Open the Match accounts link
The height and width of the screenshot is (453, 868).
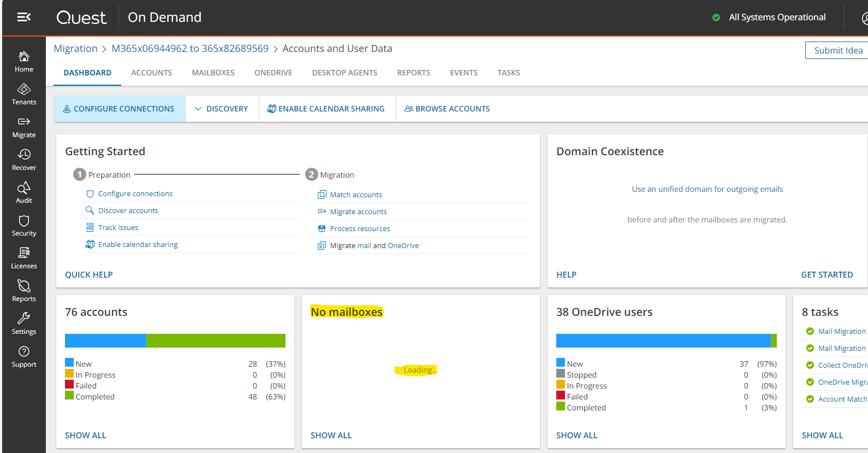pyautogui.click(x=356, y=195)
